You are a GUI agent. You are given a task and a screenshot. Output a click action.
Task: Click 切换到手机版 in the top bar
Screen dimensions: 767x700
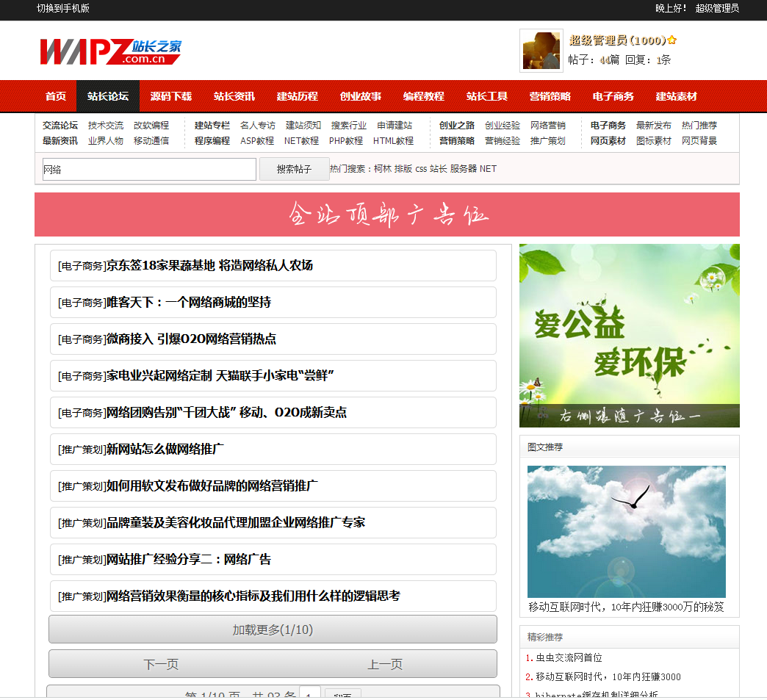coord(63,8)
